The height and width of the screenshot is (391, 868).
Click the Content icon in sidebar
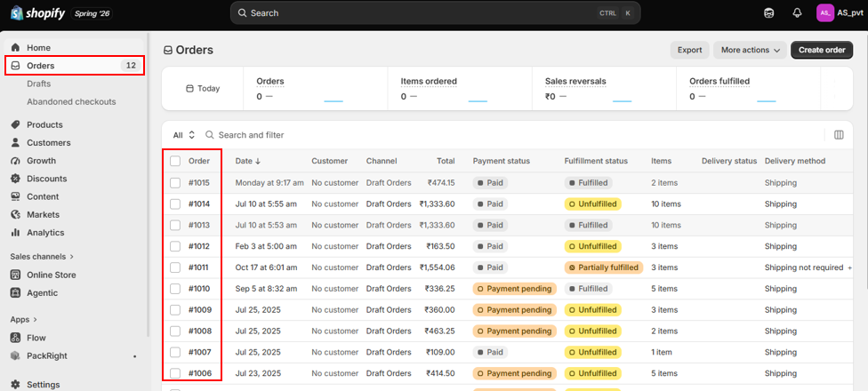15,196
